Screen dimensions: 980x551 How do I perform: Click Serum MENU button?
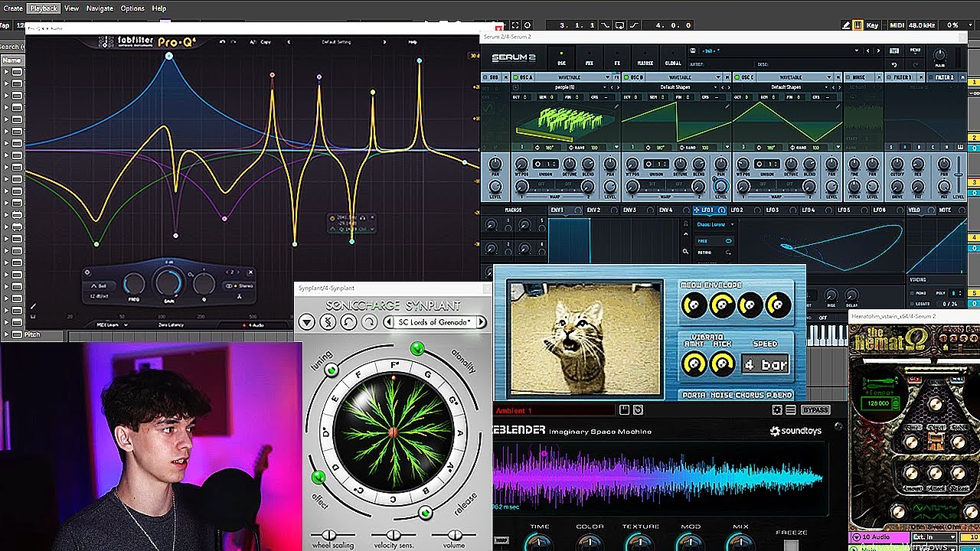(x=915, y=51)
